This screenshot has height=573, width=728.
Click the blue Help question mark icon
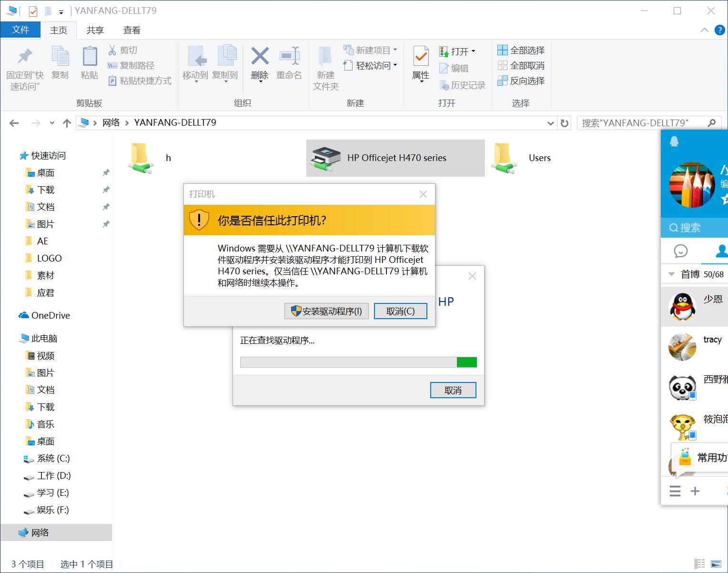(x=720, y=30)
